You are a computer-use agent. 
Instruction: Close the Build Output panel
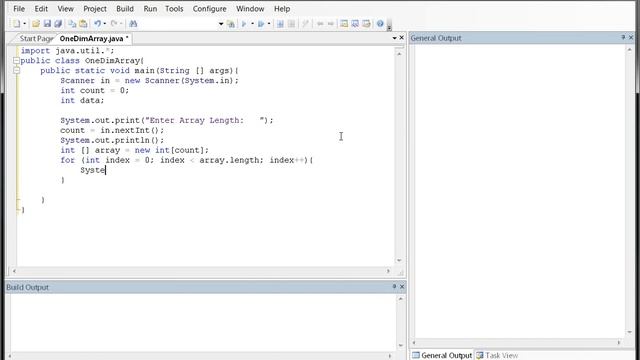coord(402,287)
